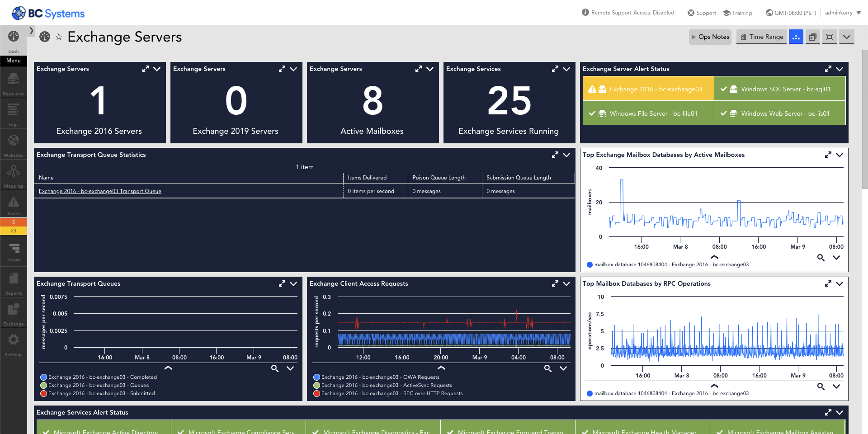Zoom the Top Exchange Mailbox Databases graph
This screenshot has width=868, height=434.
tap(821, 258)
